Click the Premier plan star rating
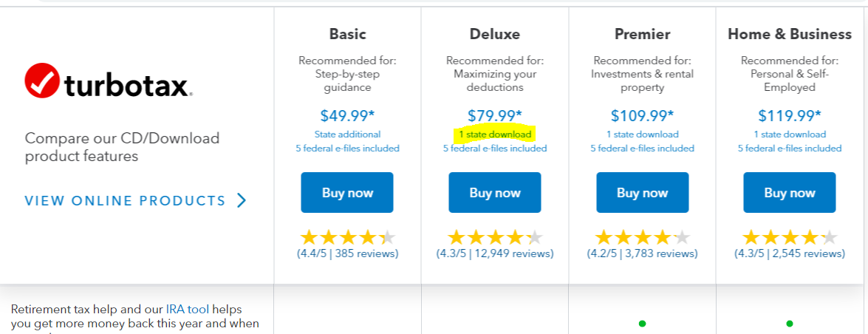868x334 pixels. click(x=642, y=238)
